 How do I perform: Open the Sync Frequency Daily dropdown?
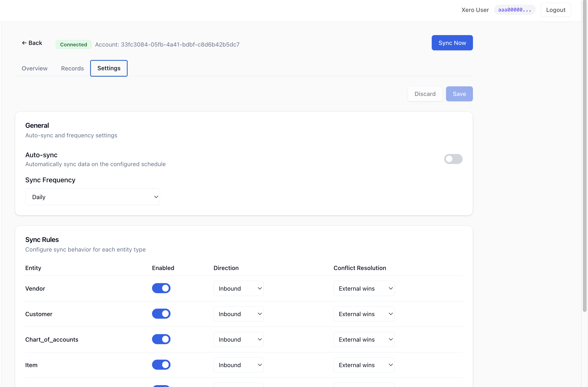coord(92,197)
